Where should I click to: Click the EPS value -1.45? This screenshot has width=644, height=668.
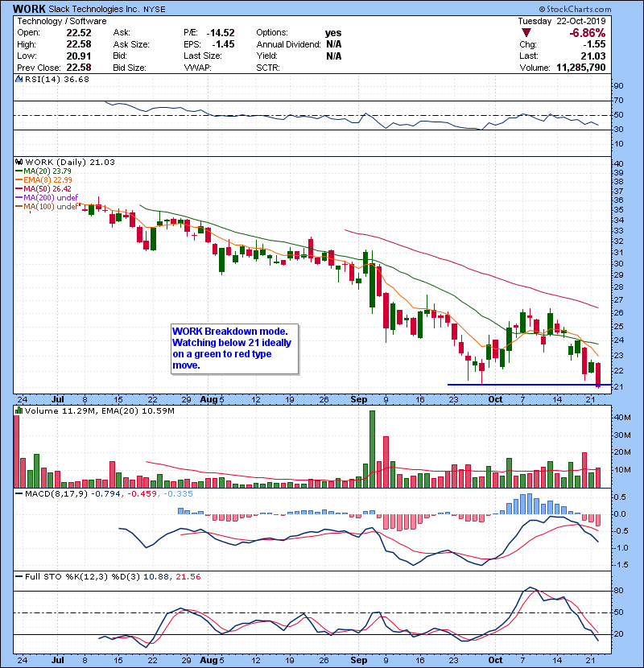[223, 44]
